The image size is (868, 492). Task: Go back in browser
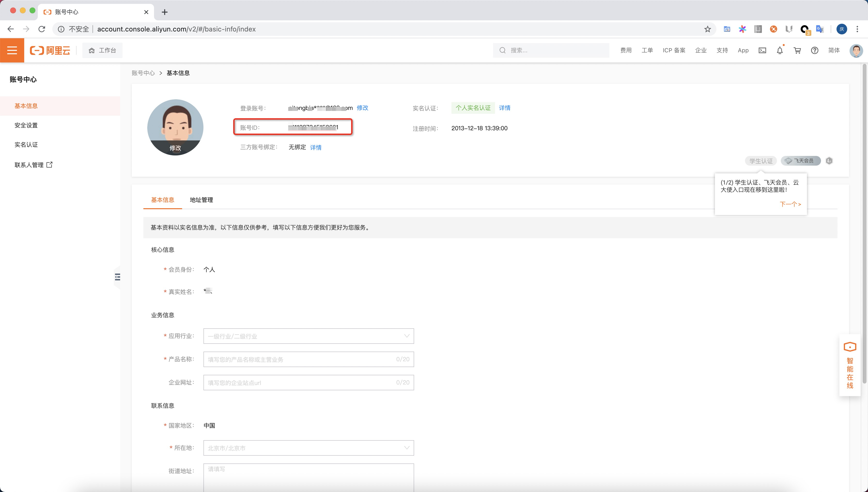[x=10, y=29]
